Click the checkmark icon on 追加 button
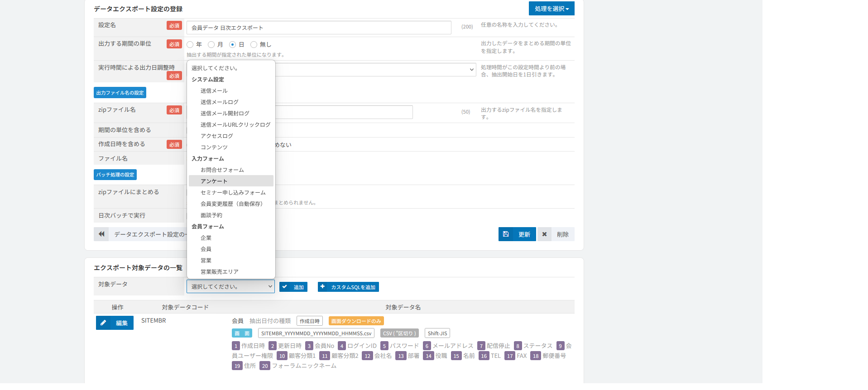The height and width of the screenshot is (390, 868). [x=285, y=287]
